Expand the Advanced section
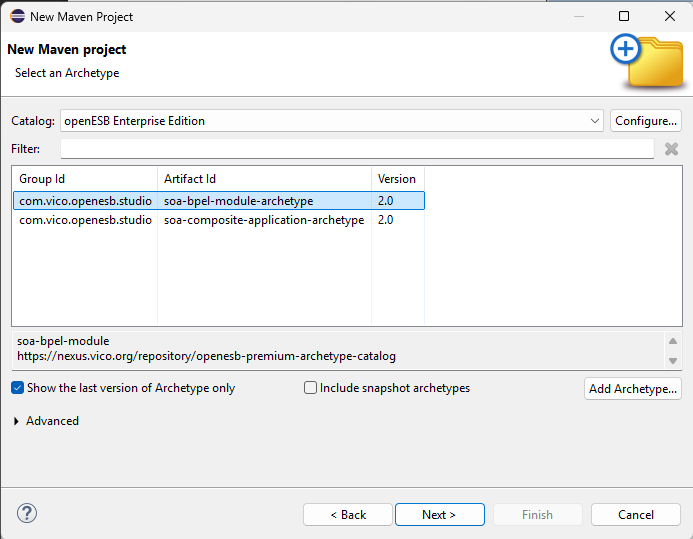693x539 pixels. (16, 421)
